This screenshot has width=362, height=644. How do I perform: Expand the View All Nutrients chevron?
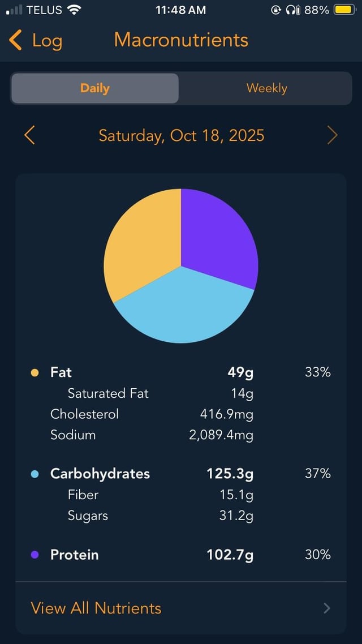tap(327, 608)
